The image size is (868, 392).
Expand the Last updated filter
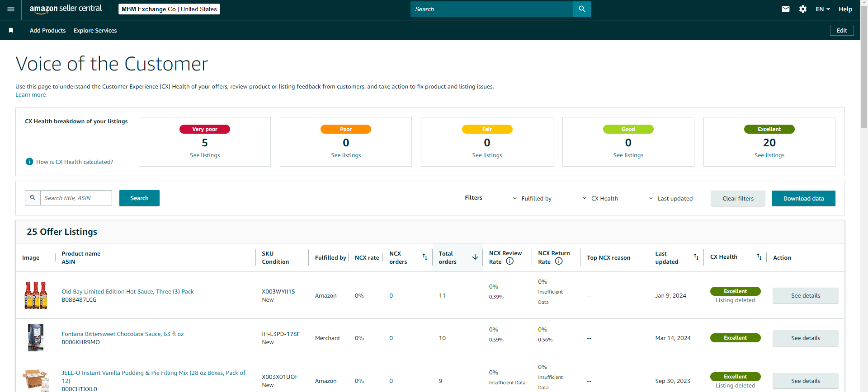click(x=670, y=198)
